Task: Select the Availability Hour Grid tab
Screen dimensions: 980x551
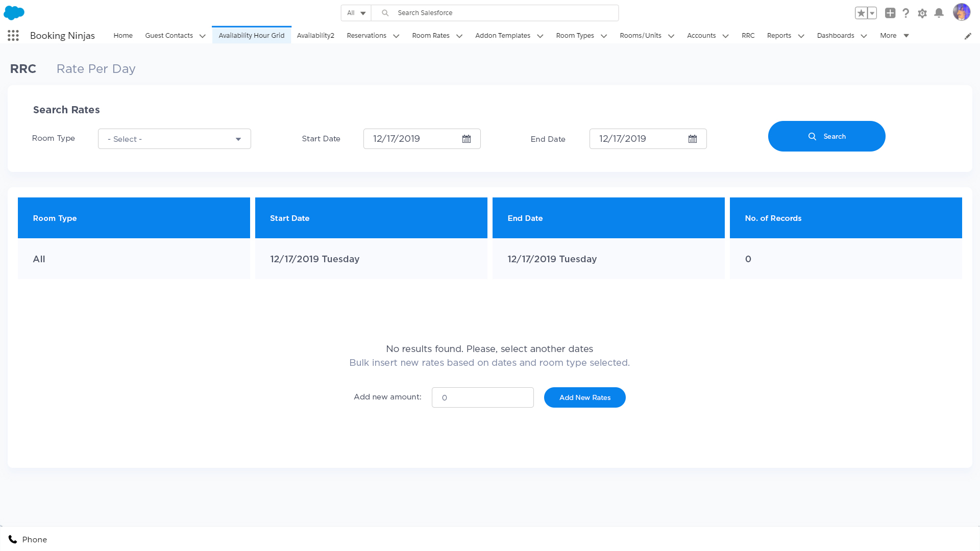Action: click(x=252, y=35)
